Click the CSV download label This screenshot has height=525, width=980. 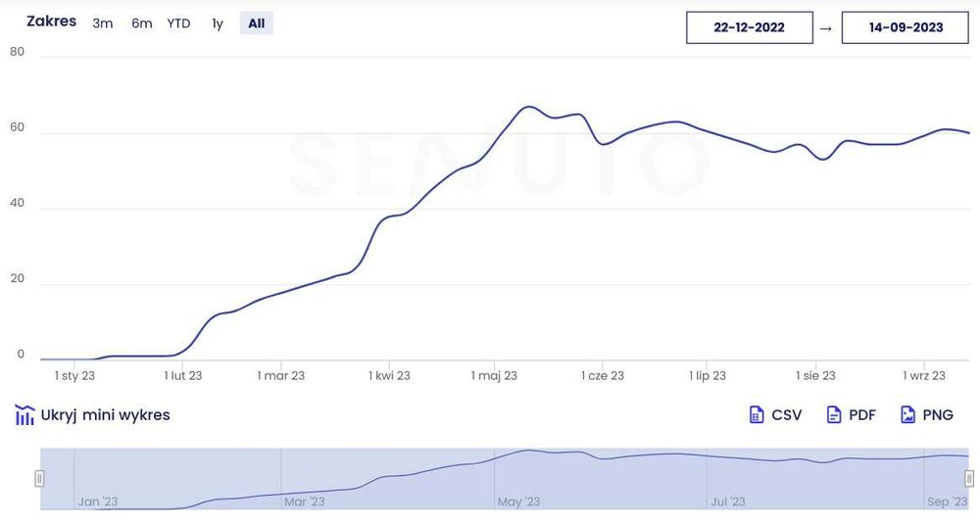coord(786,415)
